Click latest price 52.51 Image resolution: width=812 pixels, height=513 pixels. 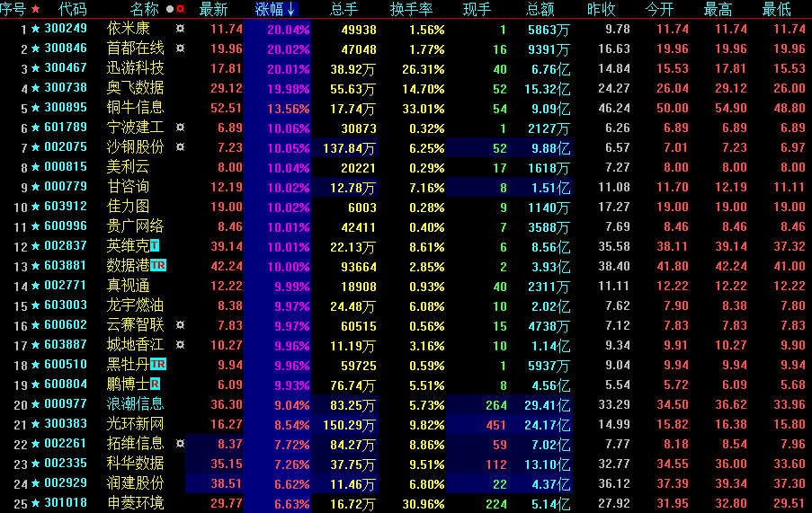227,108
